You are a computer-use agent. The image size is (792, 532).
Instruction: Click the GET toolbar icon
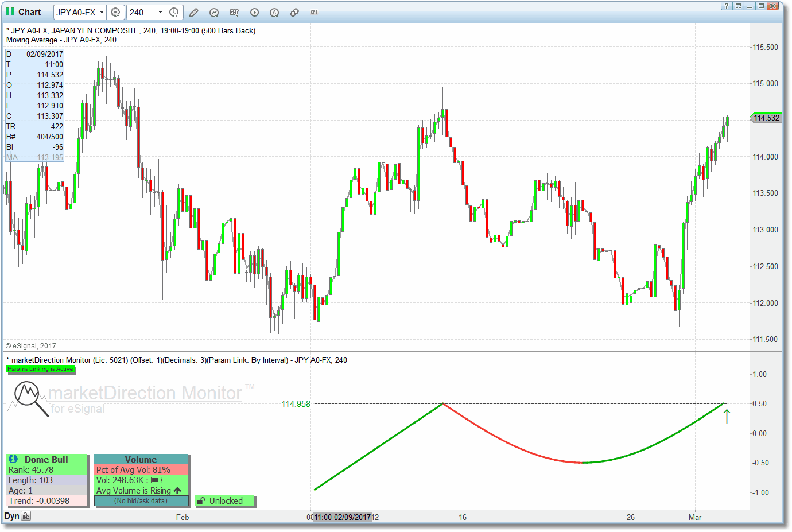pyautogui.click(x=234, y=12)
